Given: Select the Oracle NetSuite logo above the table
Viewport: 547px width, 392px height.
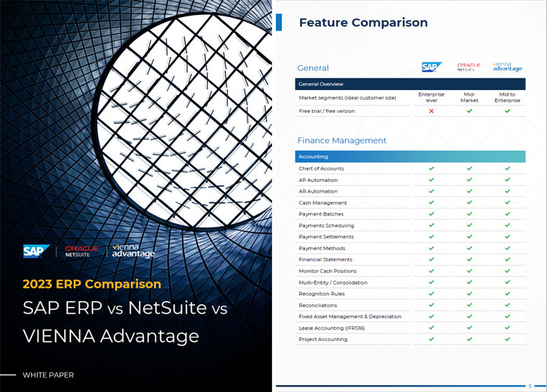Looking at the screenshot, I should click(x=469, y=67).
